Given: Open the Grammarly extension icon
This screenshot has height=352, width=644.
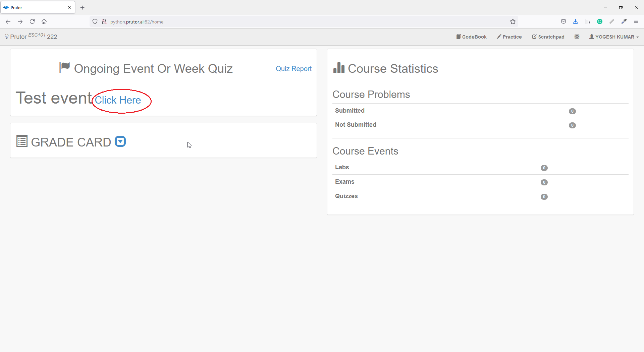Looking at the screenshot, I should 600,22.
